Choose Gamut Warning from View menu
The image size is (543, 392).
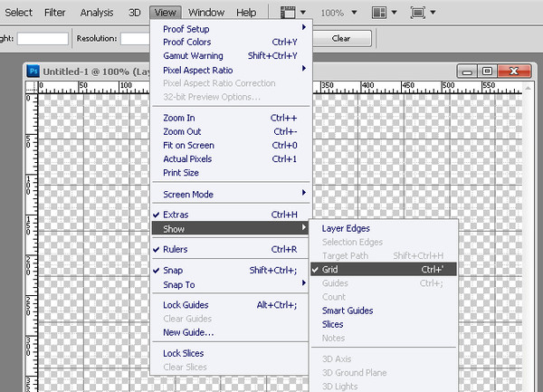(232, 55)
